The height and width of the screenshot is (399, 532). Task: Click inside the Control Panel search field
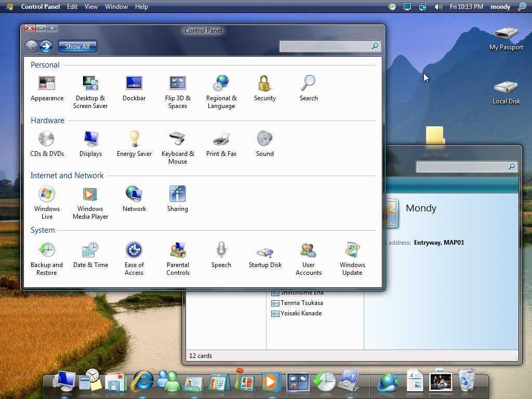[x=329, y=46]
